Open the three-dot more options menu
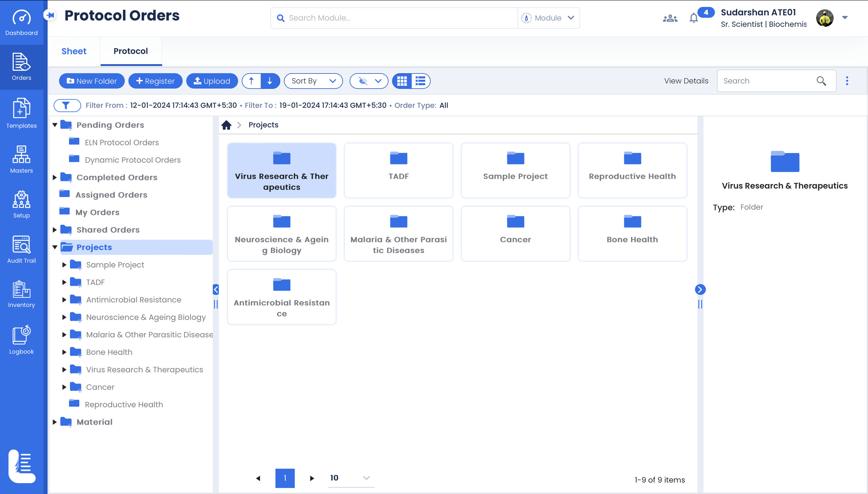Viewport: 868px width, 494px height. 847,81
